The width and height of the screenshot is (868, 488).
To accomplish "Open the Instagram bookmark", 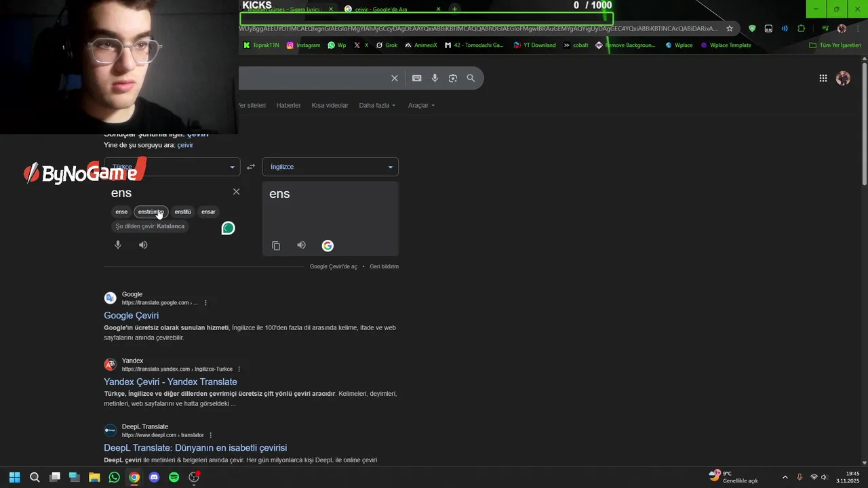I will [x=303, y=45].
